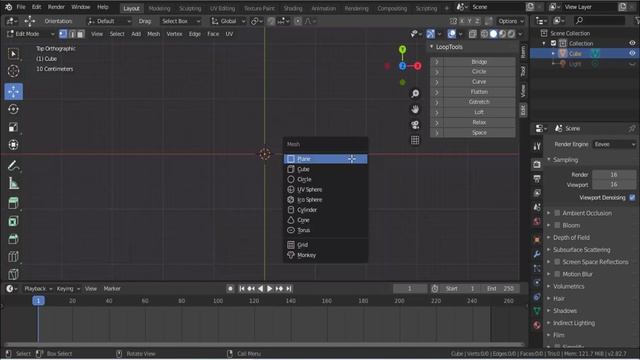Click LoopTools Space button
Viewport: 640px width, 360px height.
coord(478,133)
